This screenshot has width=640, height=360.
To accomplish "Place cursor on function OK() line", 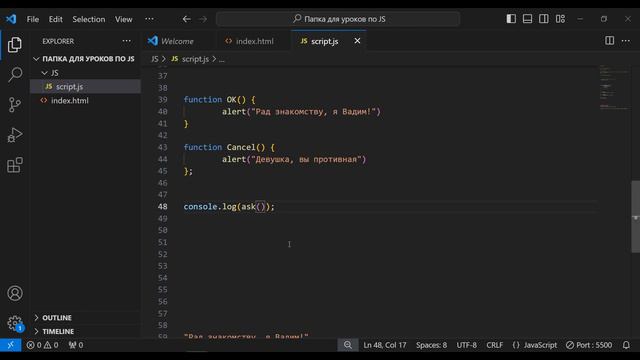I will [220, 100].
